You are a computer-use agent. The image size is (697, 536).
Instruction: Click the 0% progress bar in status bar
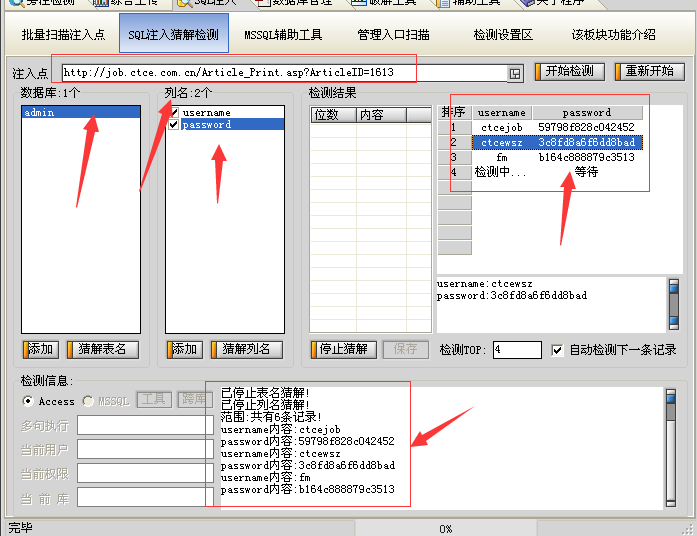click(445, 529)
